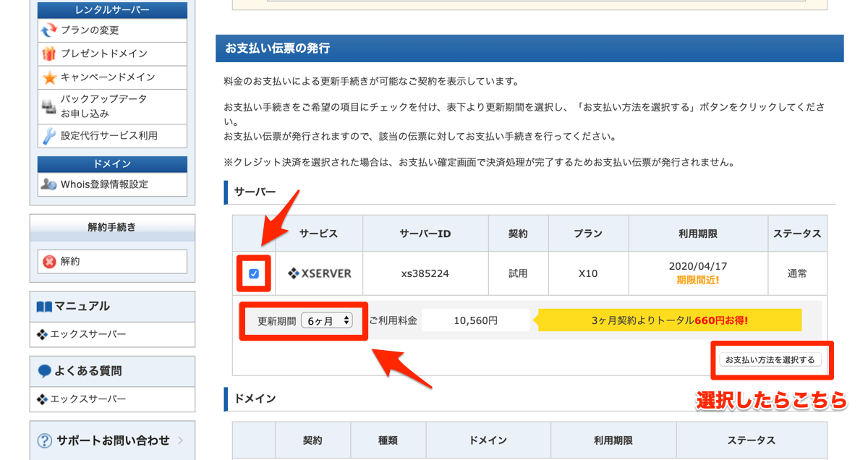Select the レンタルサーバー section header
The image size is (868, 460).
[x=112, y=9]
